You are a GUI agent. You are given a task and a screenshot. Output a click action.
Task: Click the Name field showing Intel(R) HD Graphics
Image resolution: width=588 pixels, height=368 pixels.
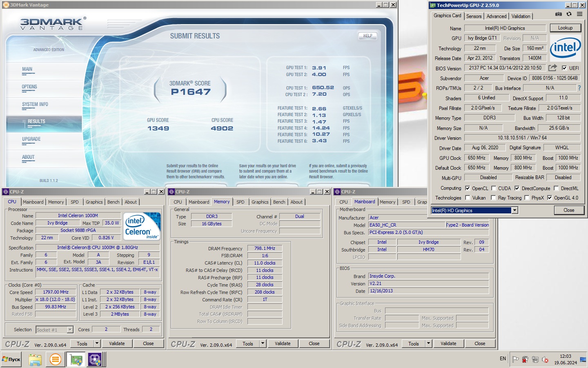coord(505,28)
